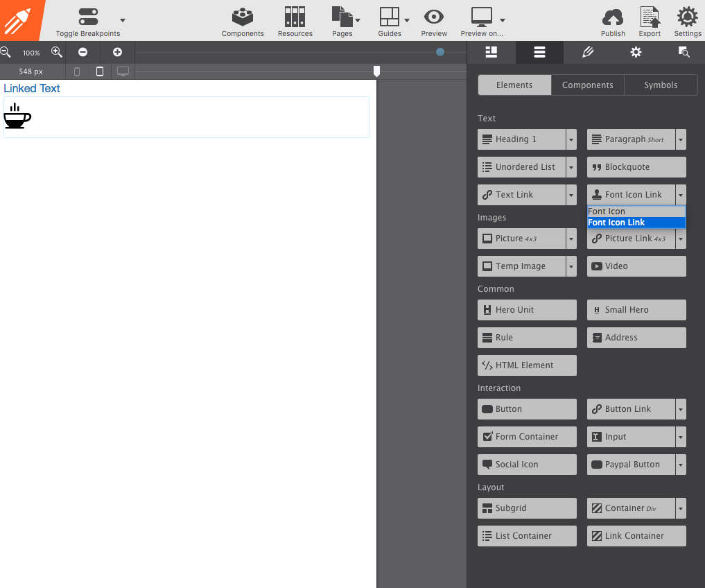Choose Font Icon Link from the dropdown list
The height and width of the screenshot is (588, 705).
(x=636, y=223)
